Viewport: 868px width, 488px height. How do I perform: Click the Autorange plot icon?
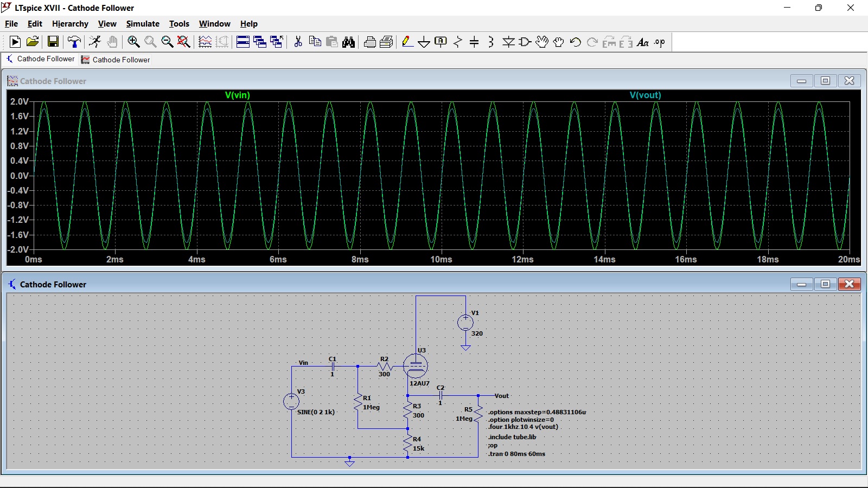coord(205,42)
